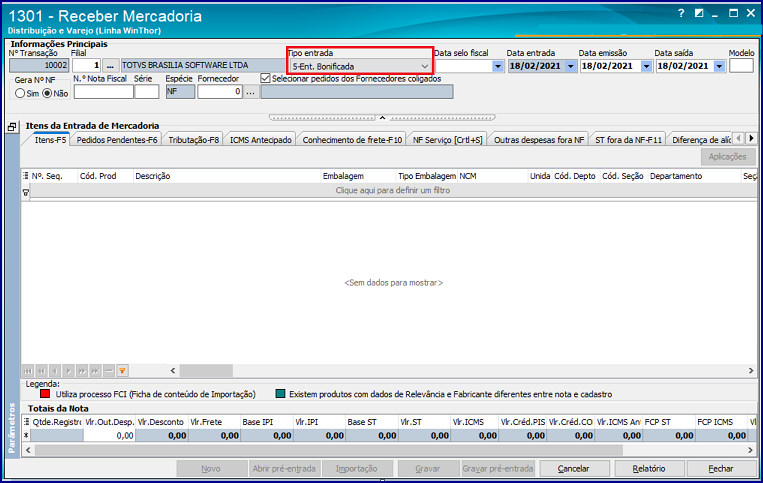Click the items grid horizontal scrollbar thumb
This screenshot has width=763, height=483.
[x=206, y=371]
